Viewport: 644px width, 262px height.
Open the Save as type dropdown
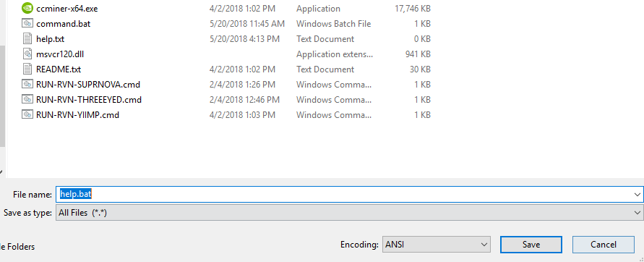(x=350, y=213)
